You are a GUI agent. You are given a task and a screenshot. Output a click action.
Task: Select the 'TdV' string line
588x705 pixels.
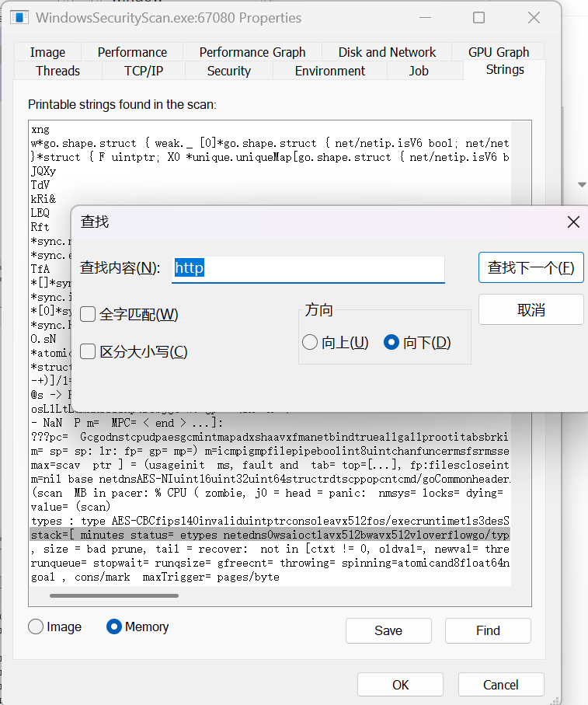coord(40,185)
